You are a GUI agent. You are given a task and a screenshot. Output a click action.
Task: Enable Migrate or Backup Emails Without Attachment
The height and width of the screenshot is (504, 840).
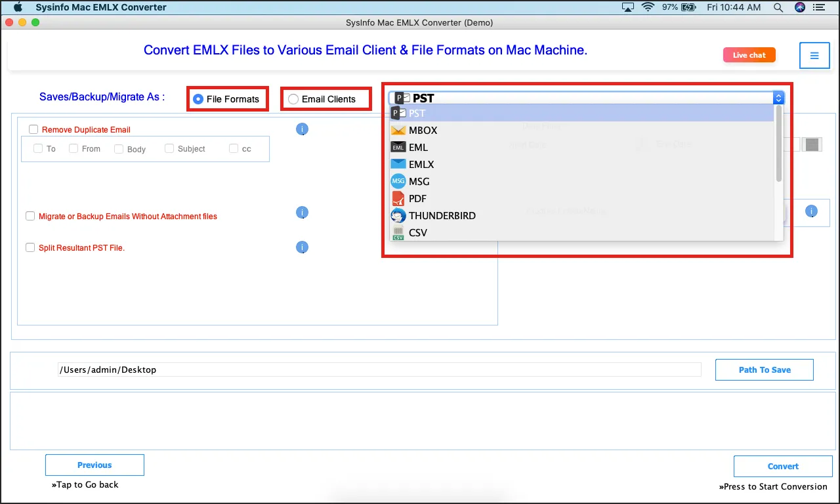[x=30, y=216]
